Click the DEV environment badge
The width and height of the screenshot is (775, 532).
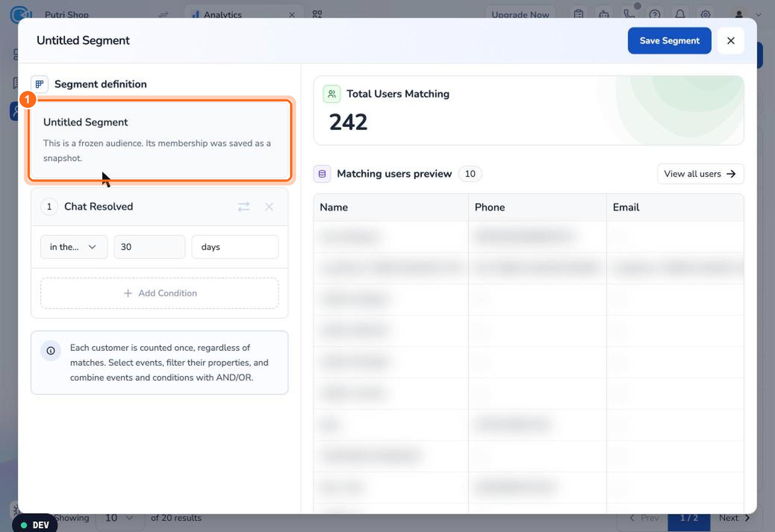[x=35, y=525]
